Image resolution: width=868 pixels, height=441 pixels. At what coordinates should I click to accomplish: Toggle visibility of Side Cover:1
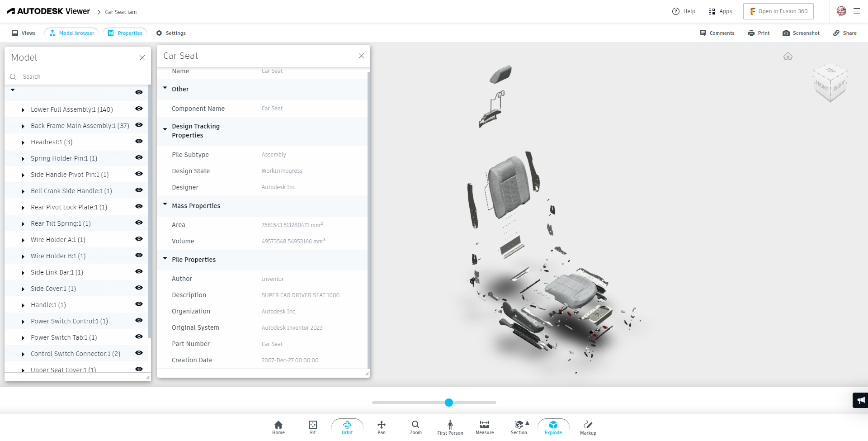[139, 288]
